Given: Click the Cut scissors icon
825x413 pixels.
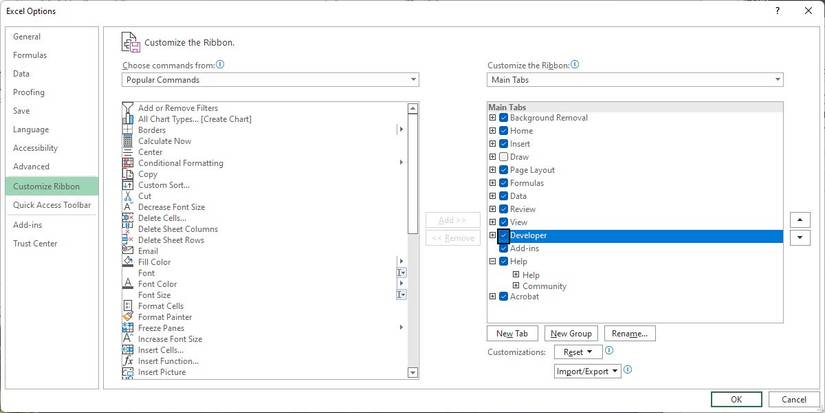Looking at the screenshot, I should 128,196.
